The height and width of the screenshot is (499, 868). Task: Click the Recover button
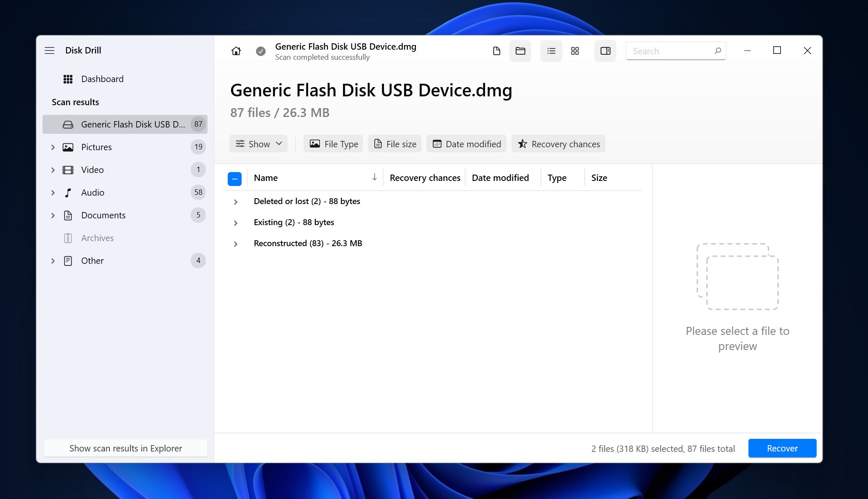[782, 449]
